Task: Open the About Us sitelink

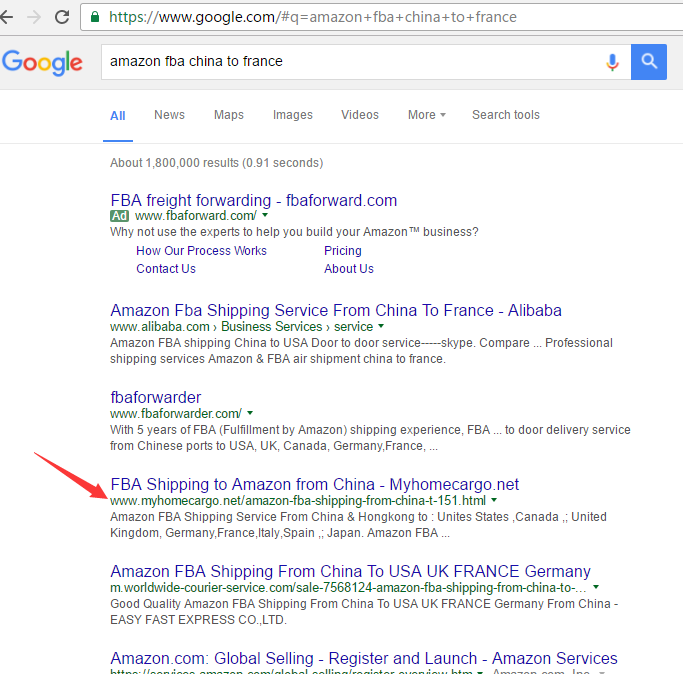Action: click(349, 268)
